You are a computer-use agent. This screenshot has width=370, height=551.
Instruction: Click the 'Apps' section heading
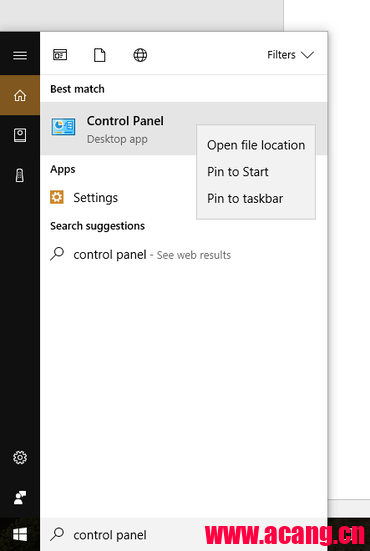[x=63, y=169]
